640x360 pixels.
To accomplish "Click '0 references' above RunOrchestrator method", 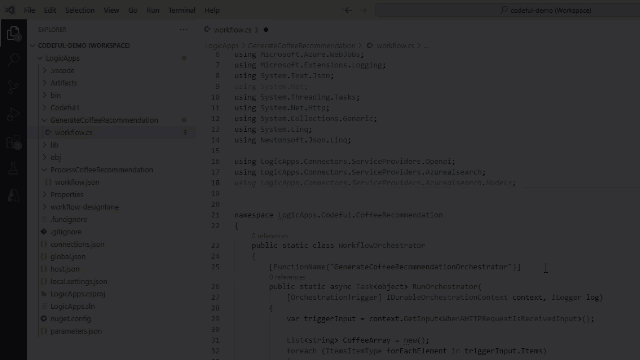I will click(287, 277).
